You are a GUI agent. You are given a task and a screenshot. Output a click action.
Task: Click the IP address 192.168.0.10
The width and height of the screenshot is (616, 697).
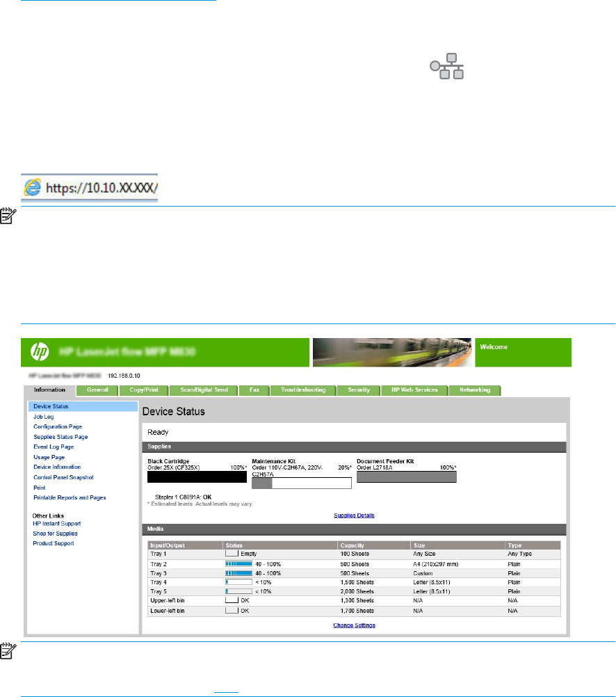124,376
